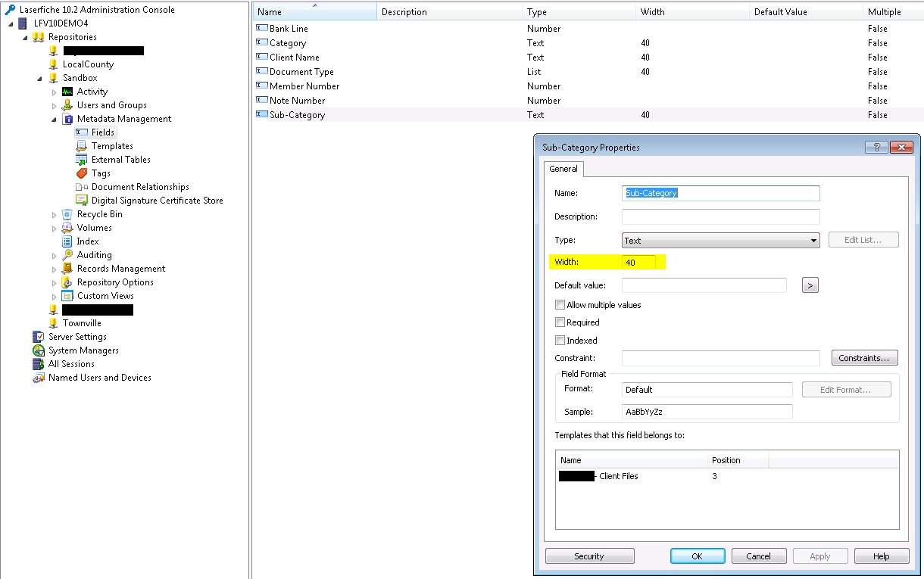Sort fields list by Name column header

(314, 11)
